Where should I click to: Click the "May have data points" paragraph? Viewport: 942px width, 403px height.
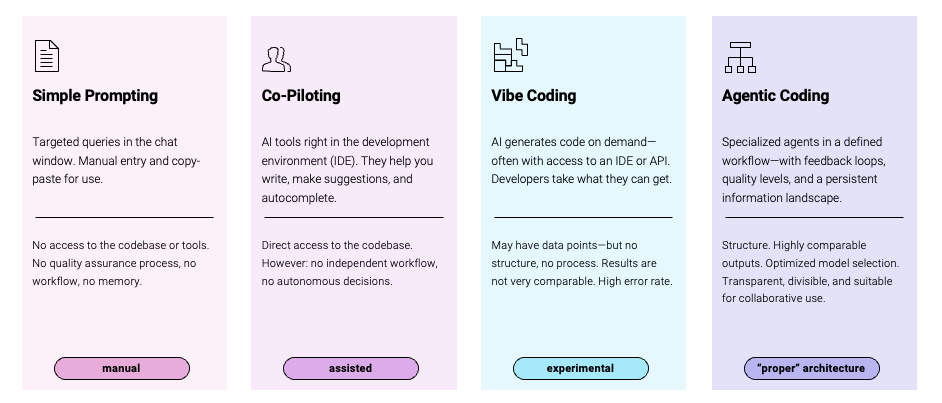[x=582, y=263]
